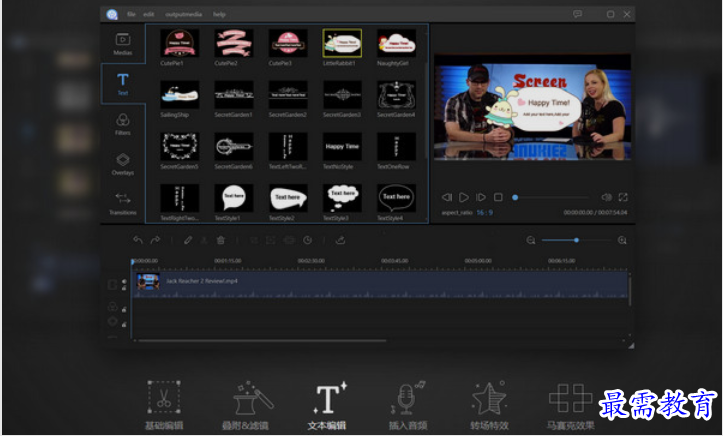Toggle preview volume speaker icon

(x=606, y=197)
